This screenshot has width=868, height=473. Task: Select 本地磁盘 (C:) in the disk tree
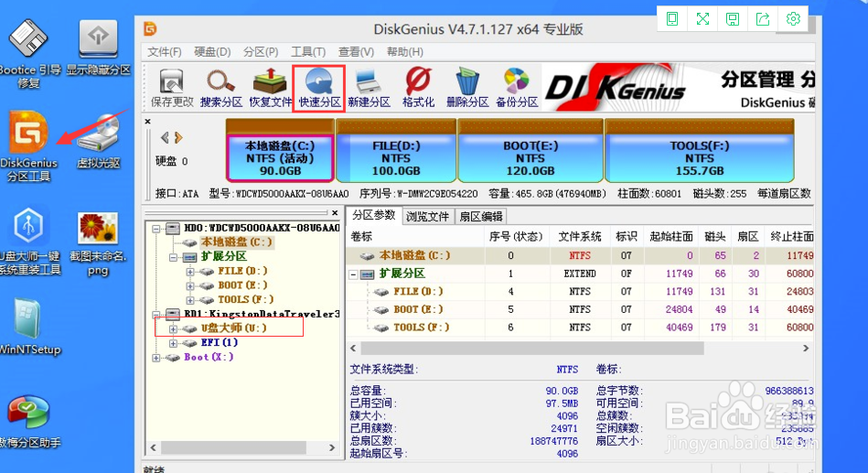point(236,242)
